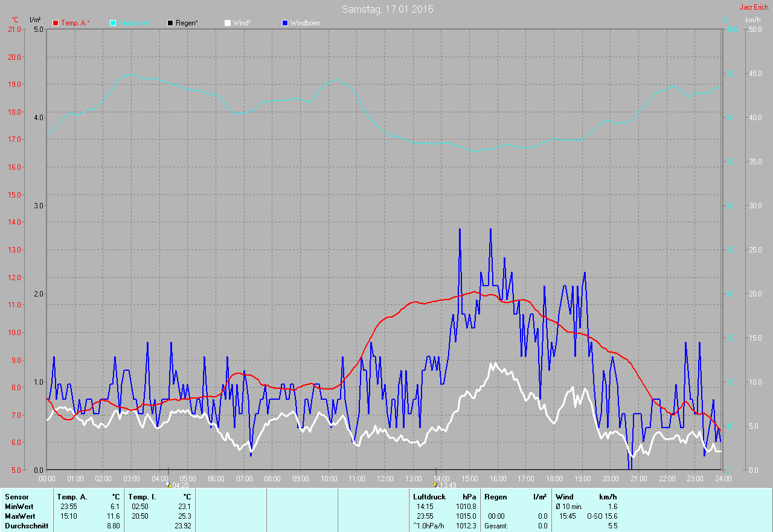Click the red °C axis unit label
Screen dimensions: 773x532
click(16, 20)
